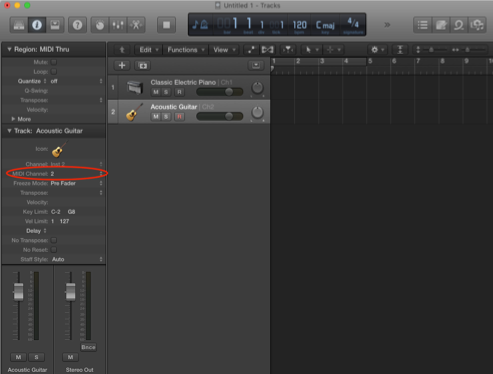Click the Acoustic Guitar track icon
Screen dimensions: 493x374
coord(134,112)
